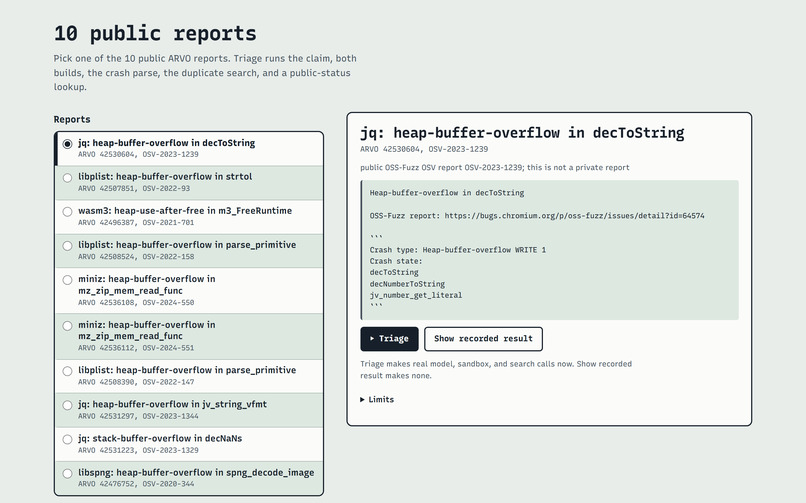The height and width of the screenshot is (503, 806).
Task: Click detail panel title 'jq: heap-buffer-overflow in decToString'
Action: (522, 133)
